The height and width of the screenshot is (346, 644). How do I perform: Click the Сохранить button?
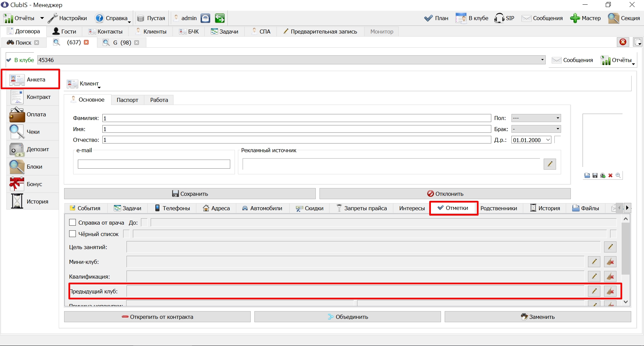[190, 194]
